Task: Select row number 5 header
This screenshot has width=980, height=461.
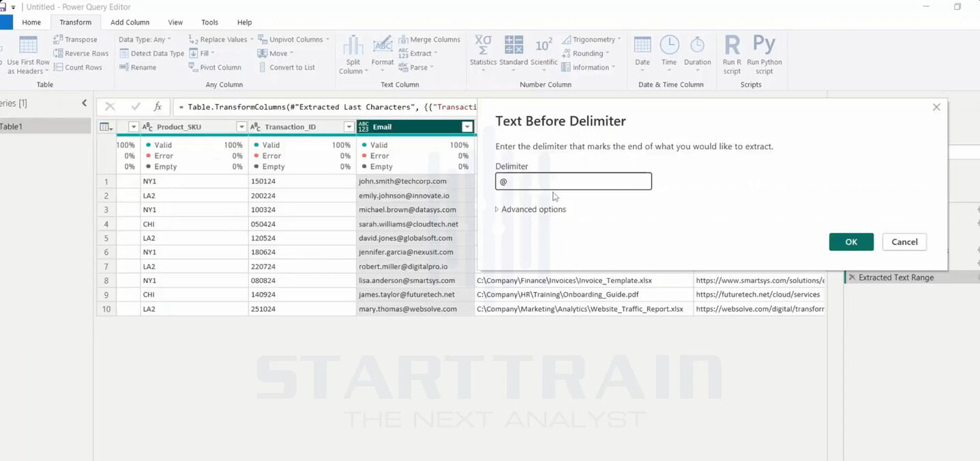Action: [x=106, y=238]
